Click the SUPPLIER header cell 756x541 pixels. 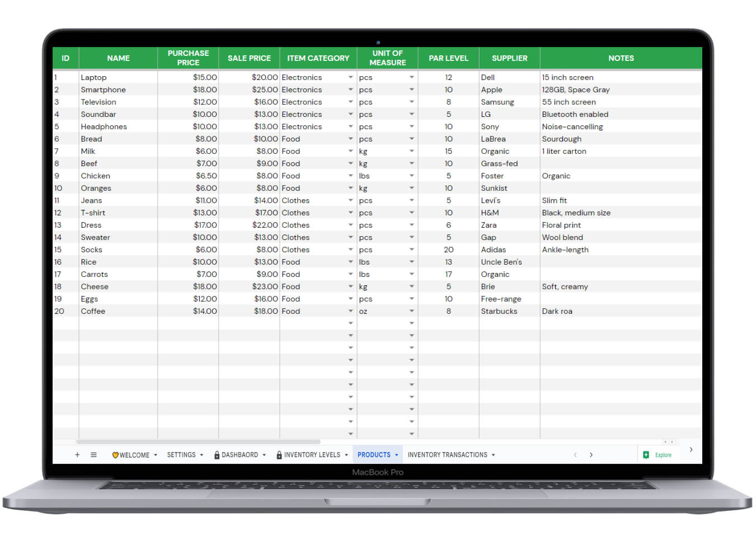509,58
